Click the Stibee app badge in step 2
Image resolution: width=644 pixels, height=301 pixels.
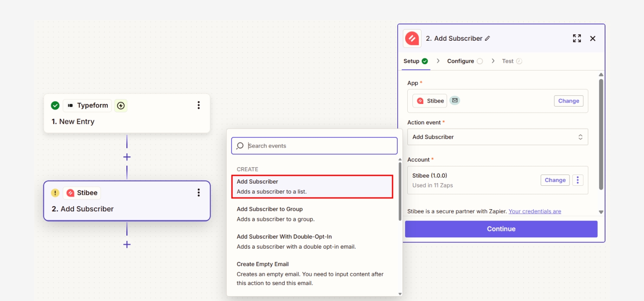[x=82, y=193]
